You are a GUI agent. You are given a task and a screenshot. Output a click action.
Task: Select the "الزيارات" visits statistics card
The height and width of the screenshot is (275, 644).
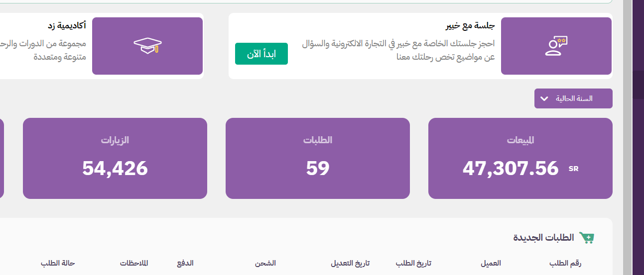pyautogui.click(x=115, y=158)
